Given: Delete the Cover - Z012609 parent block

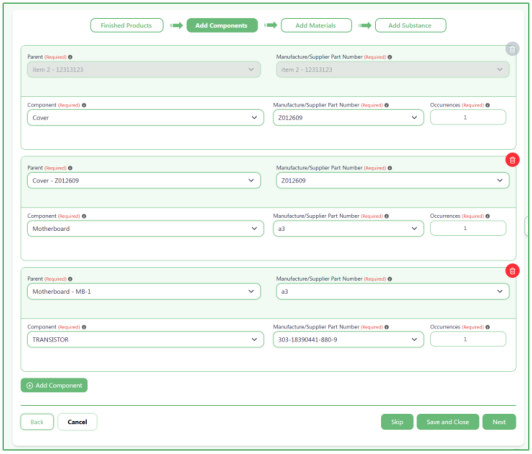Looking at the screenshot, I should (512, 160).
